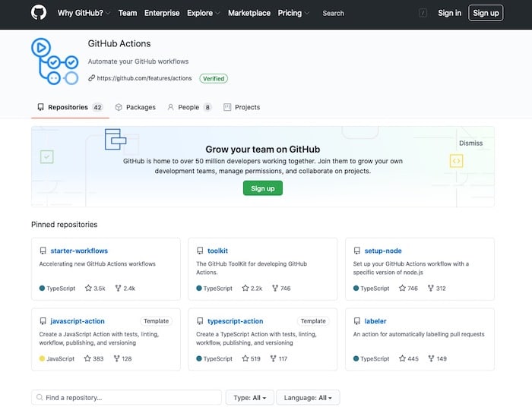Open the star count of starter-workflows
532x410 pixels.
(x=95, y=288)
